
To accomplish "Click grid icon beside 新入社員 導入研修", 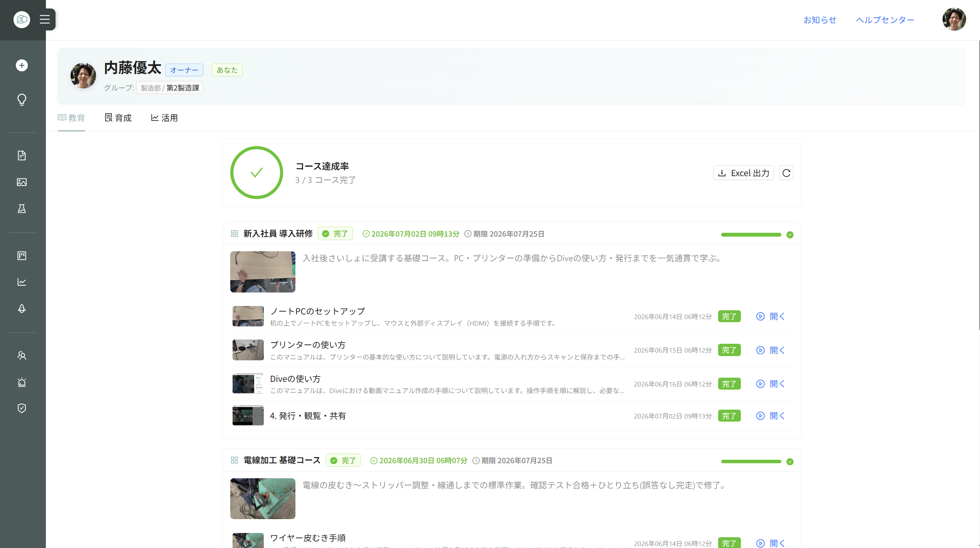I will point(234,234).
